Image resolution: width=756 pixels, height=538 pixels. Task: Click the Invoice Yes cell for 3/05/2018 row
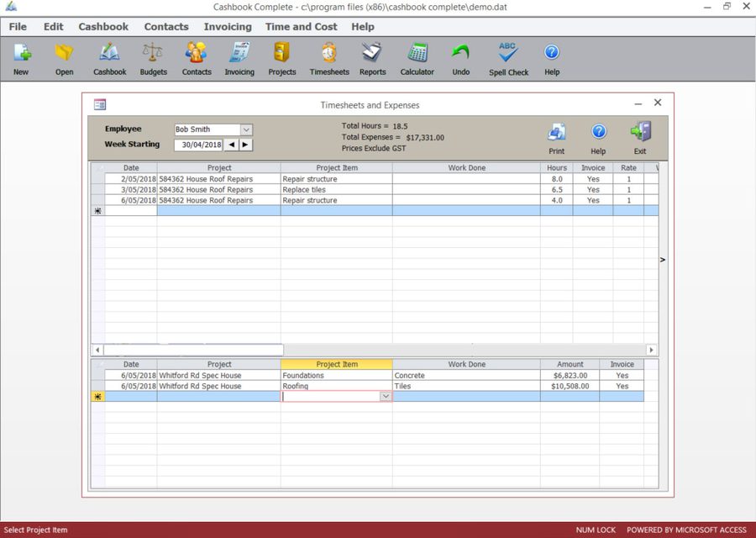coord(593,190)
